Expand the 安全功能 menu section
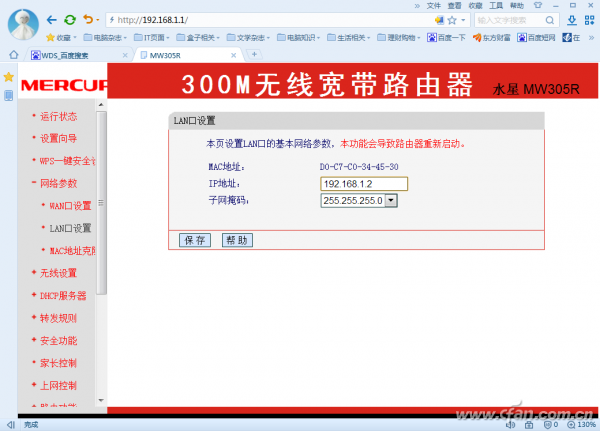The height and width of the screenshot is (431, 600). [x=59, y=341]
